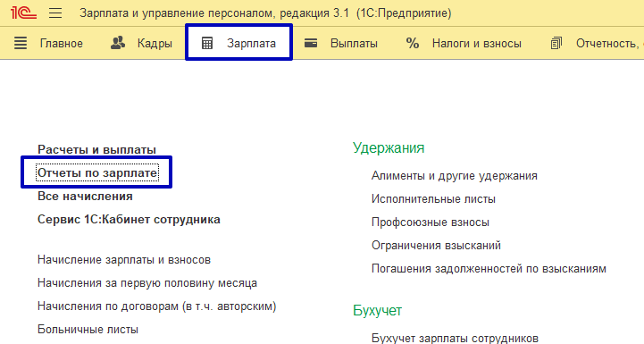Open Бухучет зарплаты сотрудников
The width and height of the screenshot is (644, 344).
click(x=455, y=339)
